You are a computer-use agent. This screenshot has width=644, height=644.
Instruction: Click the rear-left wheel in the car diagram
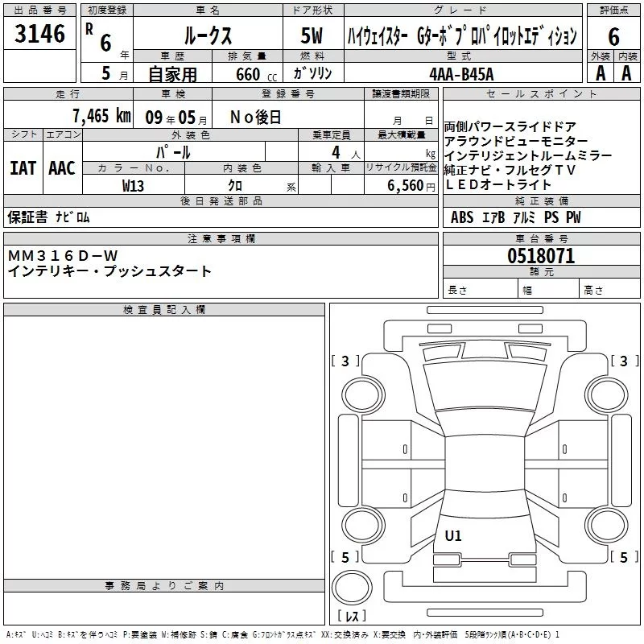pyautogui.click(x=363, y=526)
